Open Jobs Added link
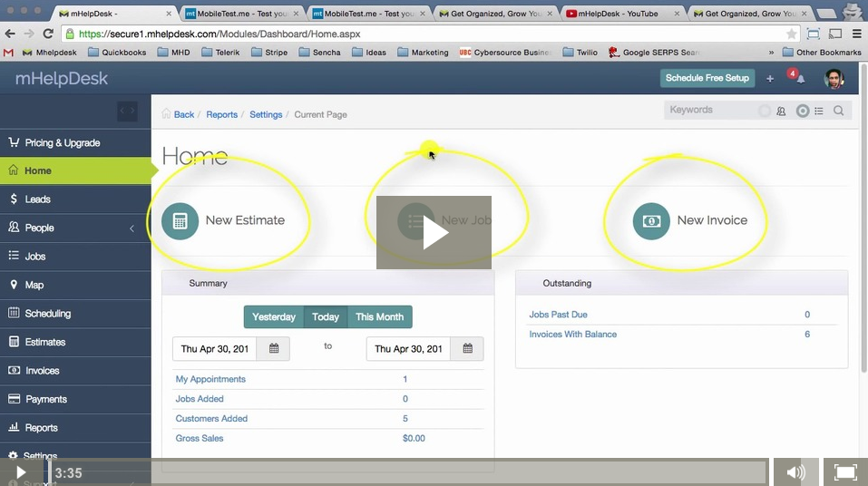The height and width of the screenshot is (486, 868). tap(200, 399)
